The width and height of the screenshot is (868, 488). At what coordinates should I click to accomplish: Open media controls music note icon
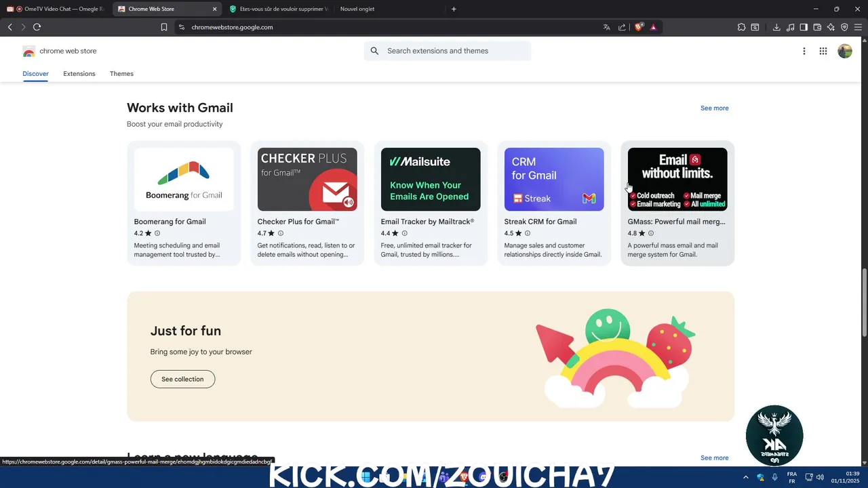pos(790,27)
